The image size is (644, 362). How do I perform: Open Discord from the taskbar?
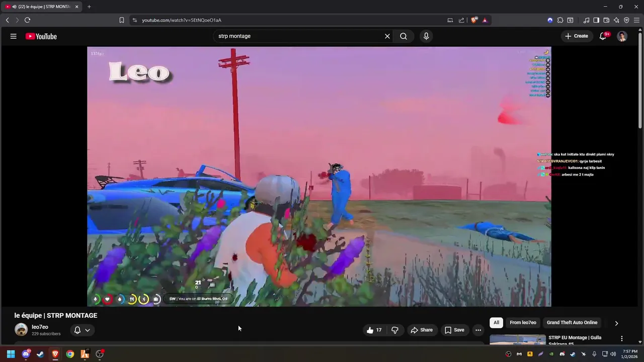click(26, 354)
